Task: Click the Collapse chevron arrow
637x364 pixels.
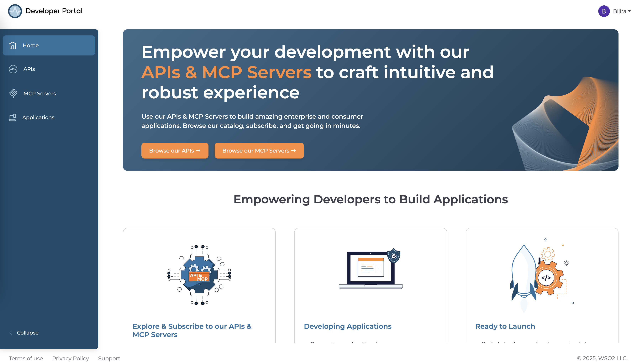Action: (x=11, y=332)
